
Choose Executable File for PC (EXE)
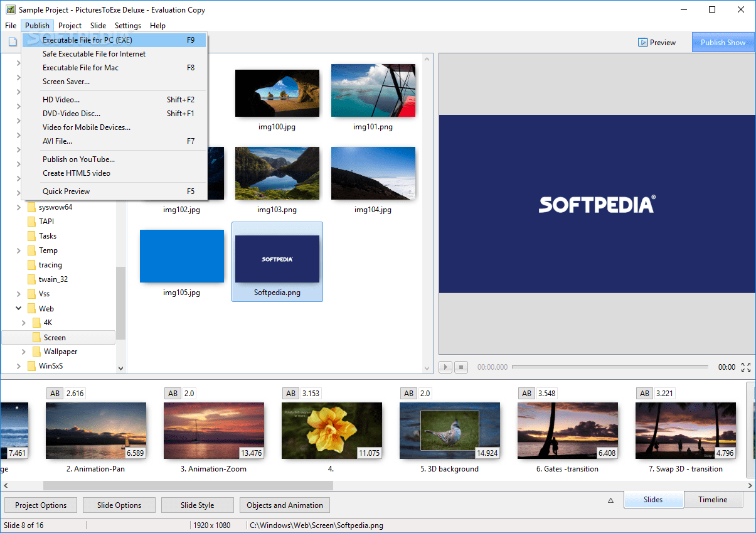114,40
